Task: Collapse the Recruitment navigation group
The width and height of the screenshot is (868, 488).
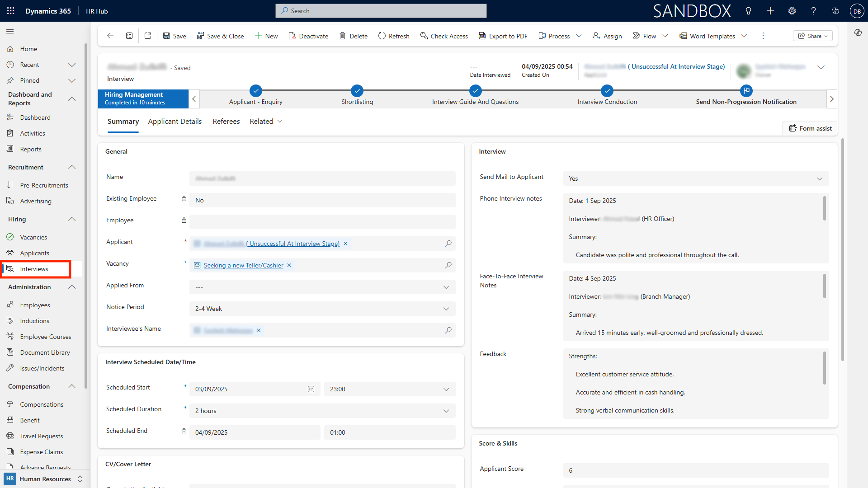Action: coord(72,167)
